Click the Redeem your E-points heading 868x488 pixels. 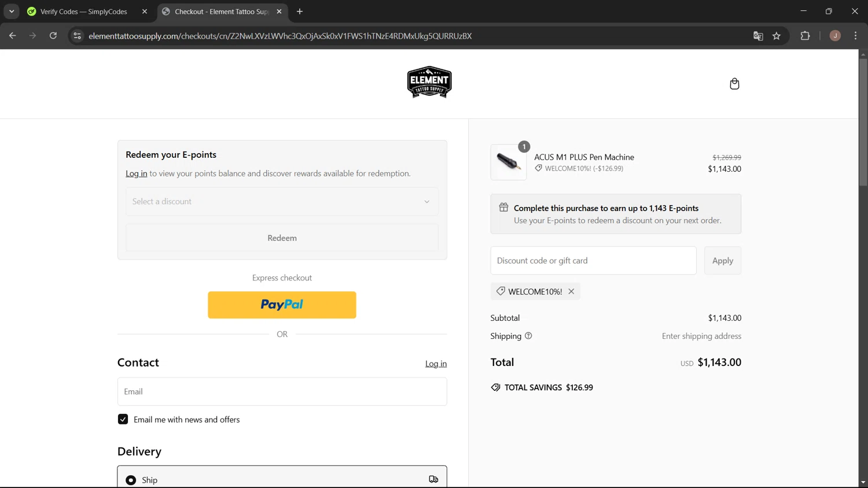coord(171,154)
